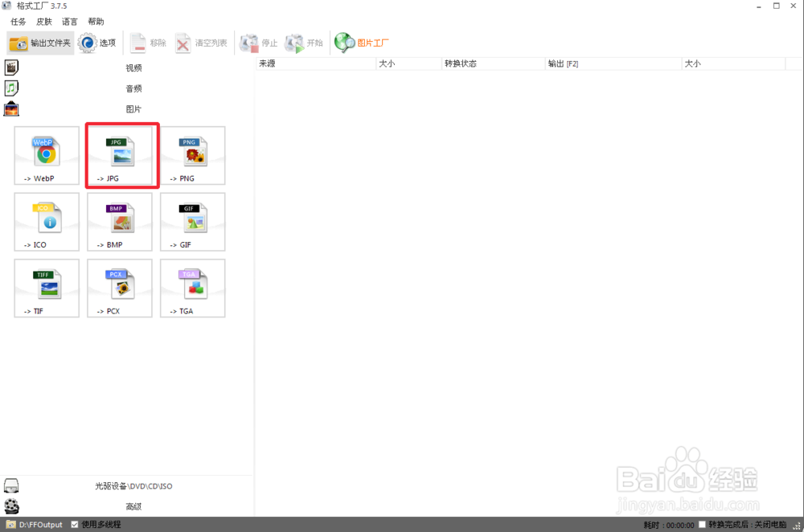
Task: Collapse the Picture (图片) category
Action: [x=133, y=108]
